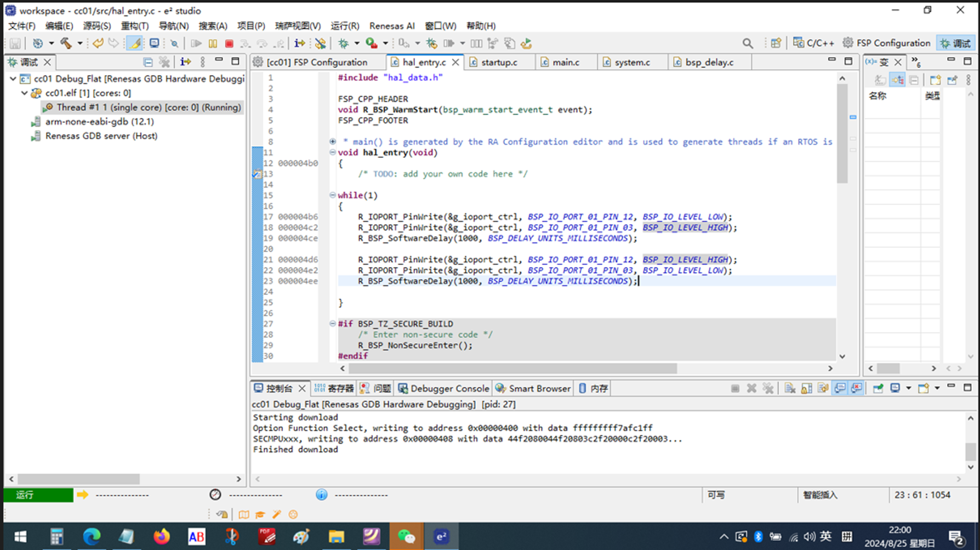
Task: Collapse the hal_entry function fold marker
Action: pos(333,152)
